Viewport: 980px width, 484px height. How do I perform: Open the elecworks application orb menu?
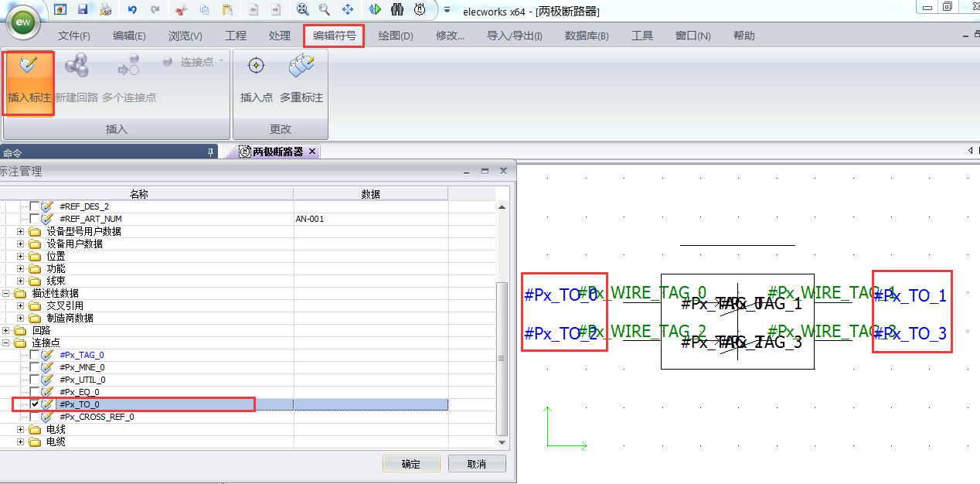[25, 22]
